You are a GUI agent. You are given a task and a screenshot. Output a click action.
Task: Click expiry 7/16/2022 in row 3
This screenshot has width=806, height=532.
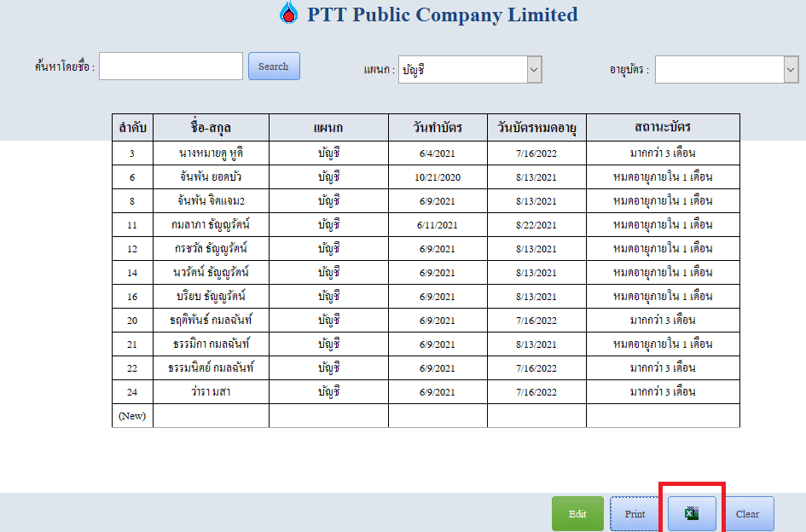click(536, 153)
